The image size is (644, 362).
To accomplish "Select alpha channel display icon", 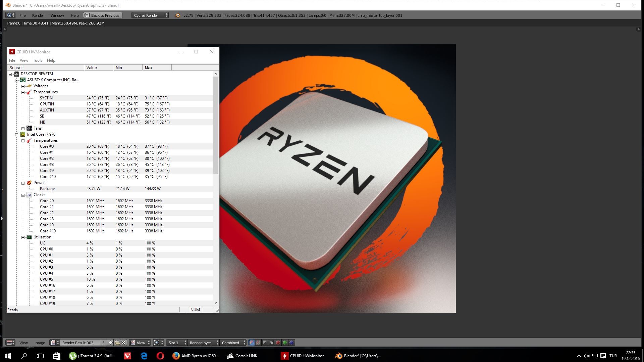I will point(265,343).
